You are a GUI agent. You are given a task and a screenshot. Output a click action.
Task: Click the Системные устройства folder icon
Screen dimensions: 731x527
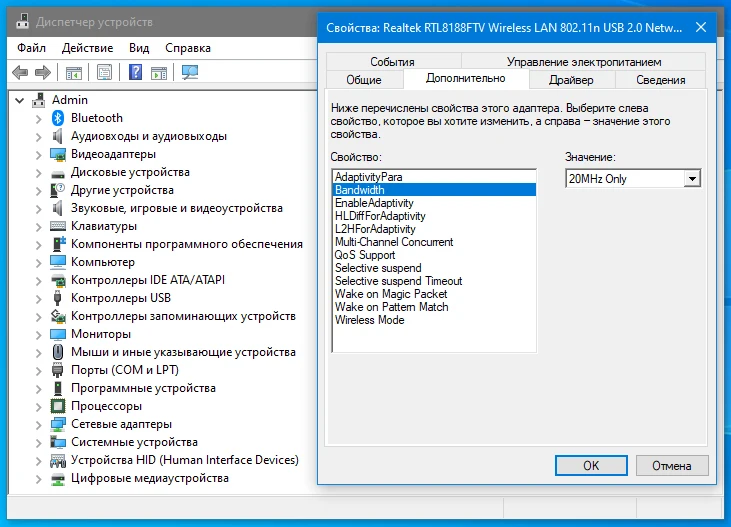(58, 442)
